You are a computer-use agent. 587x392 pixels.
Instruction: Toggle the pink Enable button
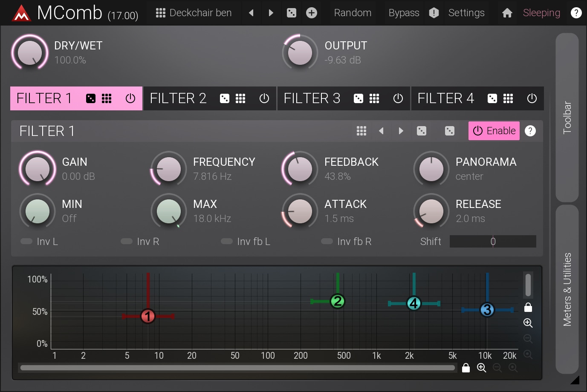point(494,131)
